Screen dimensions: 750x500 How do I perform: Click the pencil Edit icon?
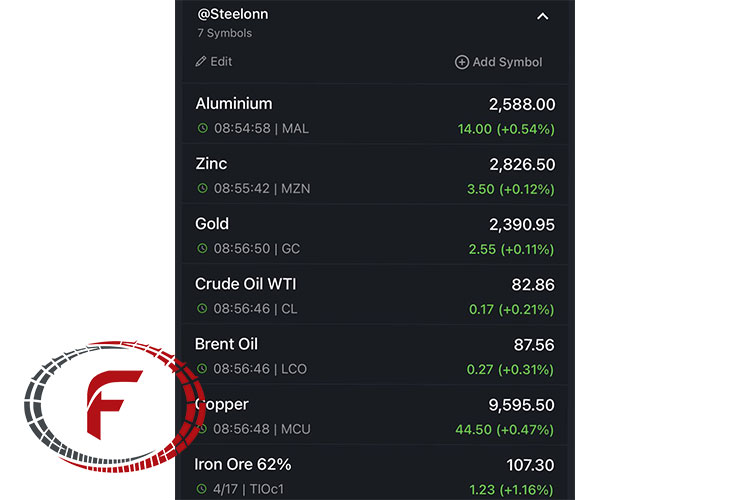coord(200,61)
